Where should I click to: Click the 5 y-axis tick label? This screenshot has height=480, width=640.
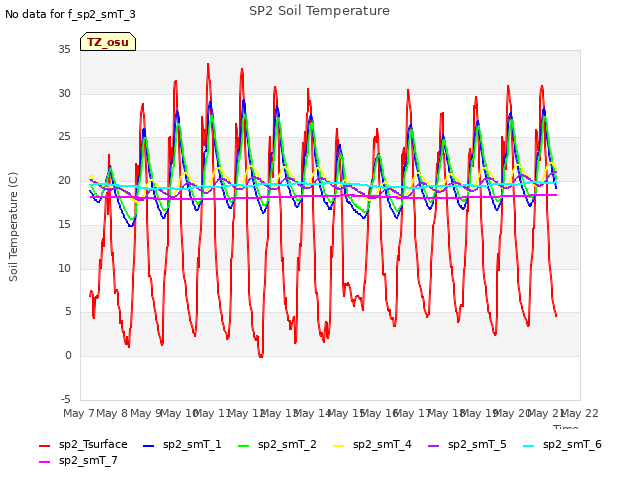tap(68, 312)
